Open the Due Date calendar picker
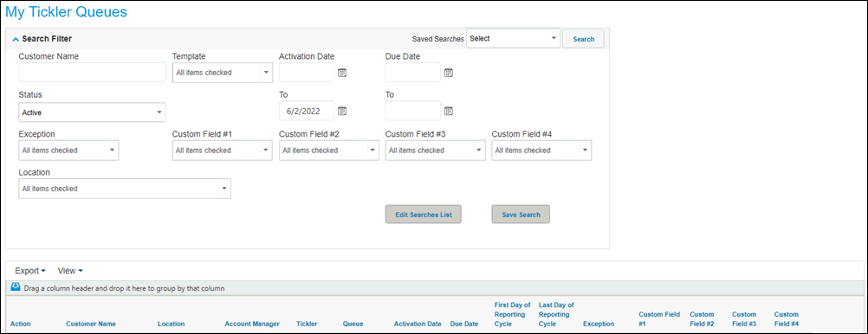The width and height of the screenshot is (868, 334). pyautogui.click(x=449, y=73)
